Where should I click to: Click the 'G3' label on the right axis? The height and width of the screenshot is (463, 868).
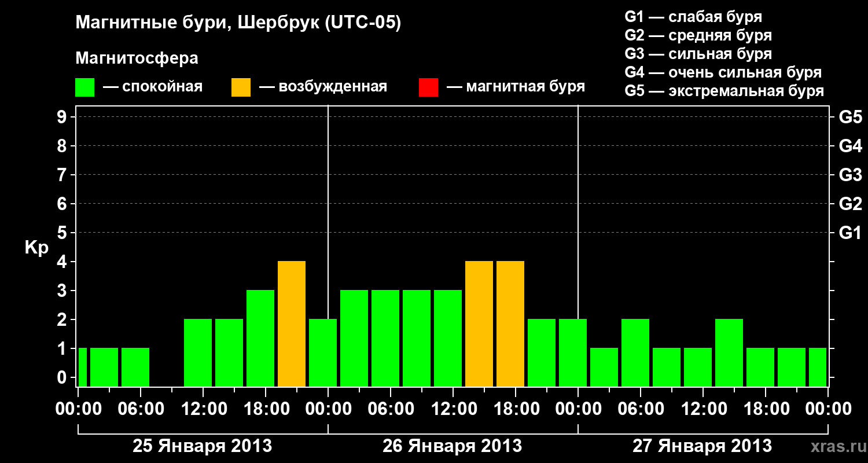tap(850, 175)
